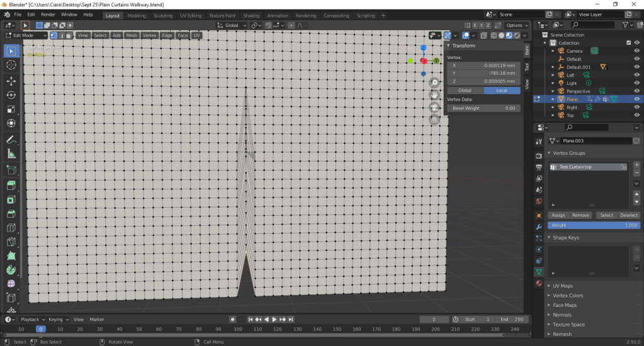Open the Sculpting workspace tab
This screenshot has width=644, height=346.
(162, 15)
